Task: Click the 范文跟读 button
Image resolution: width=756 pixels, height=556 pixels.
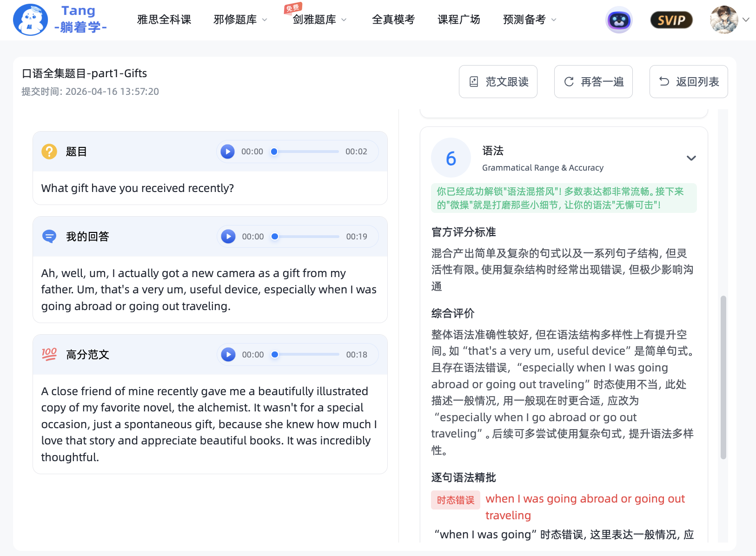Action: pos(498,82)
